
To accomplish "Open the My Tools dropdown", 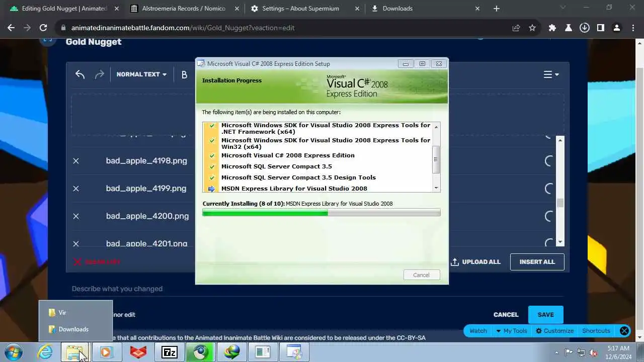I will 511,331.
